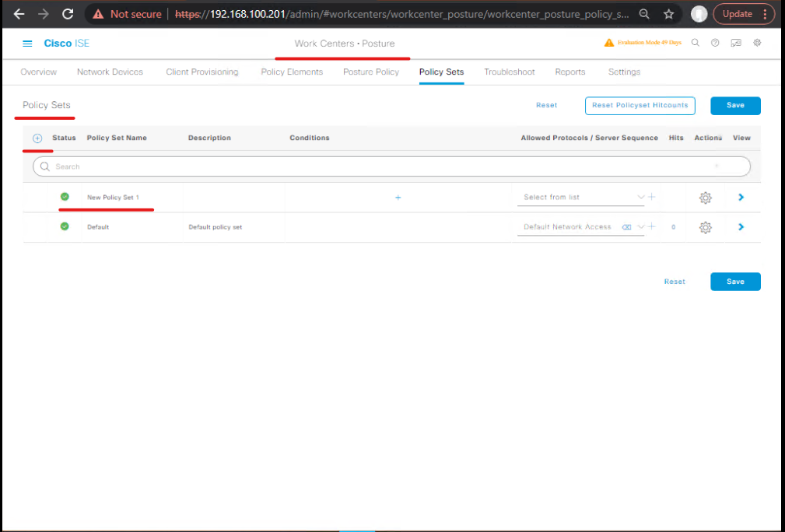Image resolution: width=785 pixels, height=532 pixels.
Task: View details of New Policy Set 1
Action: click(x=741, y=198)
